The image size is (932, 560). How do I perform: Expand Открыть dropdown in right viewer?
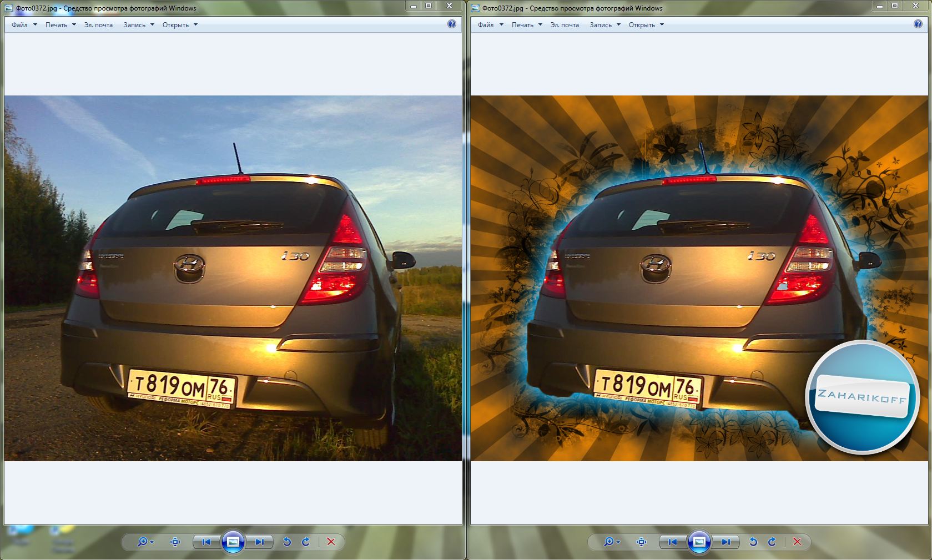(646, 25)
